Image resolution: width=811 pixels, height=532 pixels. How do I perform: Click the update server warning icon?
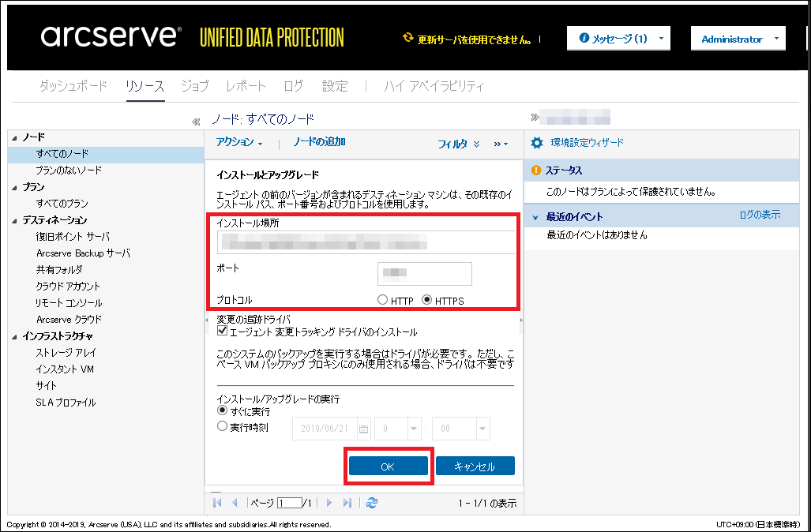pos(408,38)
